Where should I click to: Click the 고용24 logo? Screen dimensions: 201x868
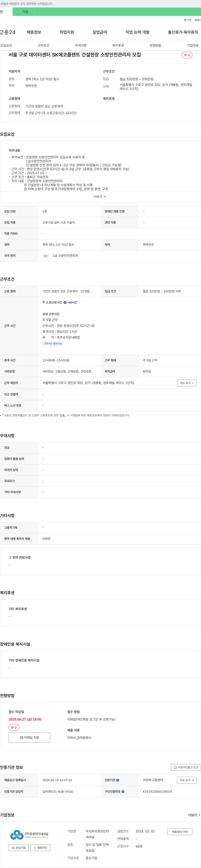(x=7, y=32)
